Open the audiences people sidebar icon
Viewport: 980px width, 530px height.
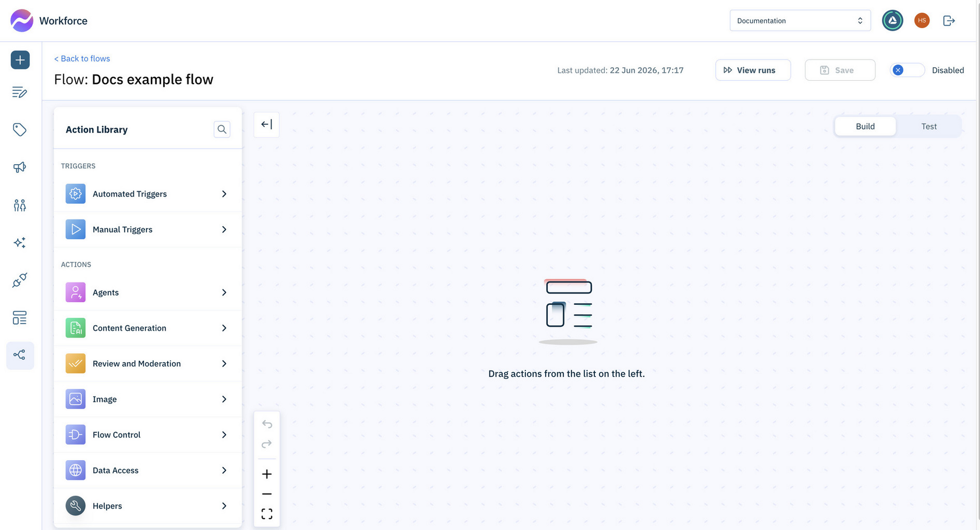(x=20, y=205)
